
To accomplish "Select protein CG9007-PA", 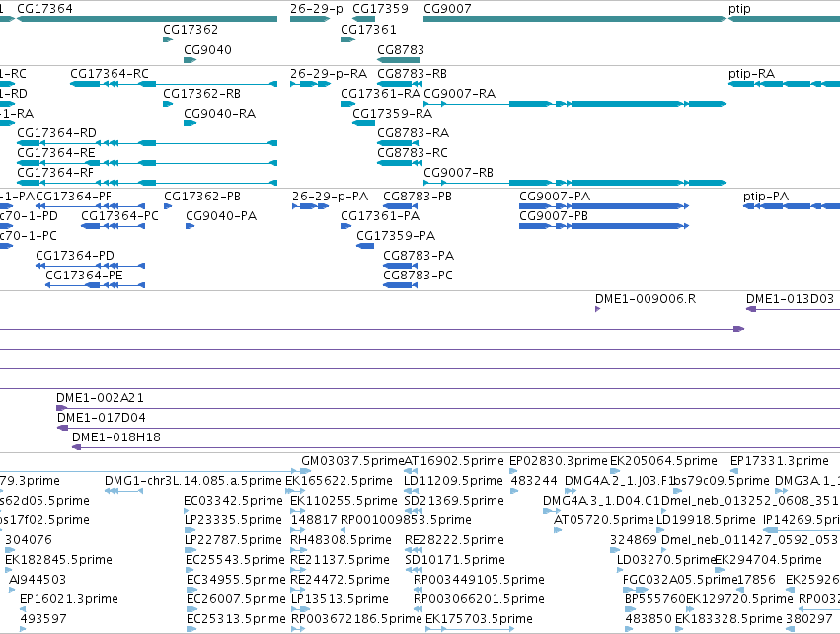I will [555, 197].
